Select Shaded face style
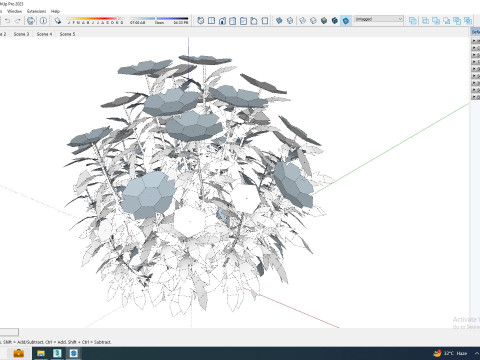 click(x=324, y=21)
